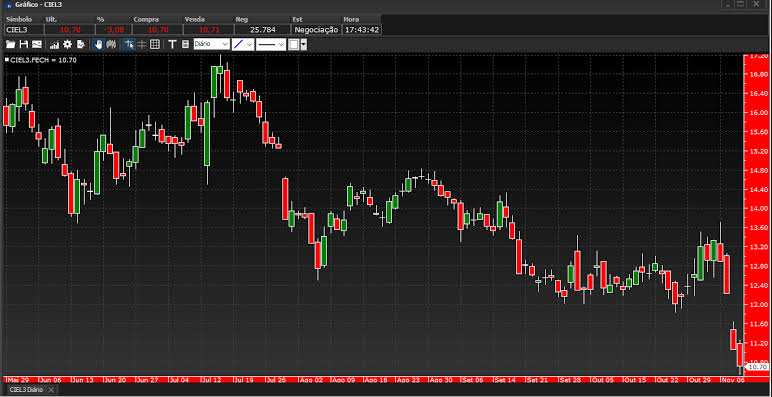The width and height of the screenshot is (772, 397).
Task: Click the 14.00 price axis label
Action: click(x=760, y=208)
